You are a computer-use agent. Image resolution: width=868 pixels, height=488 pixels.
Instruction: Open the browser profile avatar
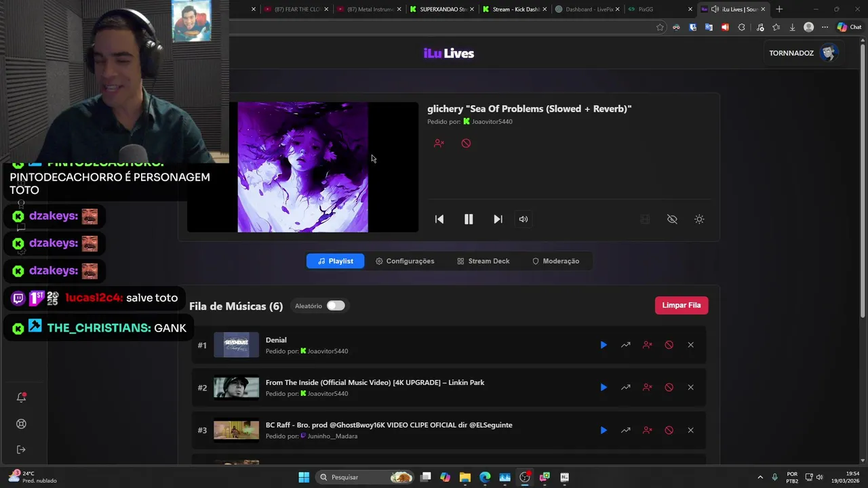click(x=808, y=27)
